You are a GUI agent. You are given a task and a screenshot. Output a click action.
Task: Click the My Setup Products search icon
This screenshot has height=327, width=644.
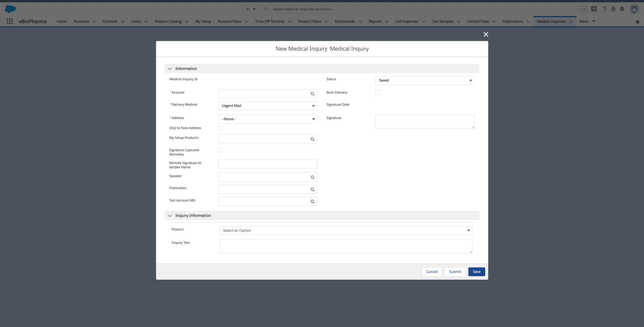coord(312,139)
